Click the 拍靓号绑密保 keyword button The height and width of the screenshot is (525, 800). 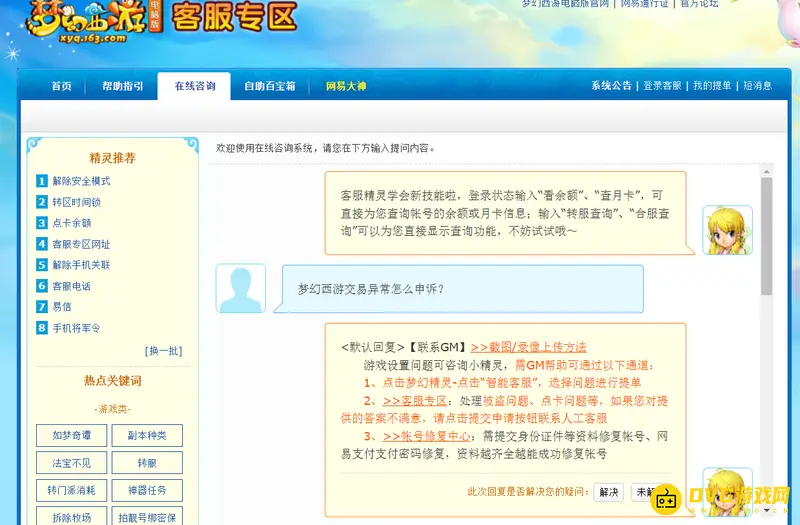[147, 516]
